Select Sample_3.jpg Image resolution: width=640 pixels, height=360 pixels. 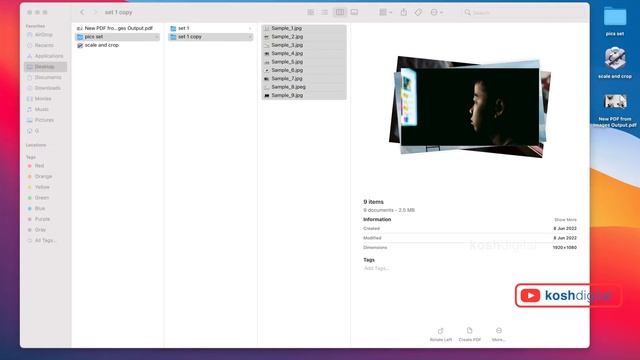(x=304, y=45)
